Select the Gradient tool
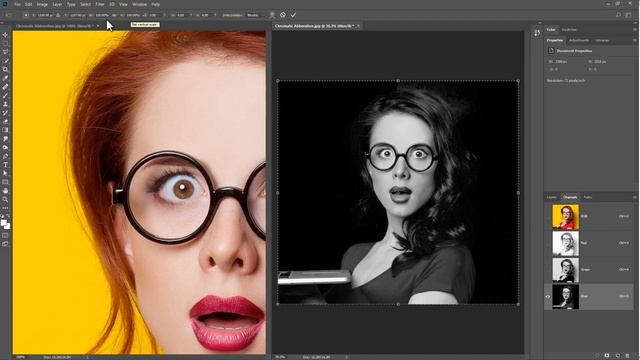The height and width of the screenshot is (360, 640). point(5,130)
